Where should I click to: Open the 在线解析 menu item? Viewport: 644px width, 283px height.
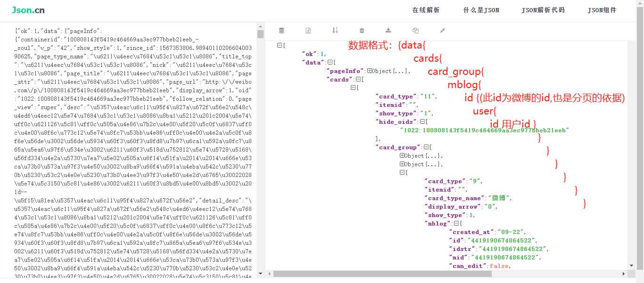(426, 10)
